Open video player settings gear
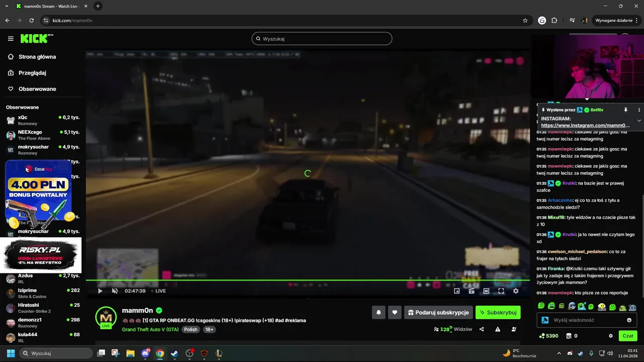 click(516, 291)
